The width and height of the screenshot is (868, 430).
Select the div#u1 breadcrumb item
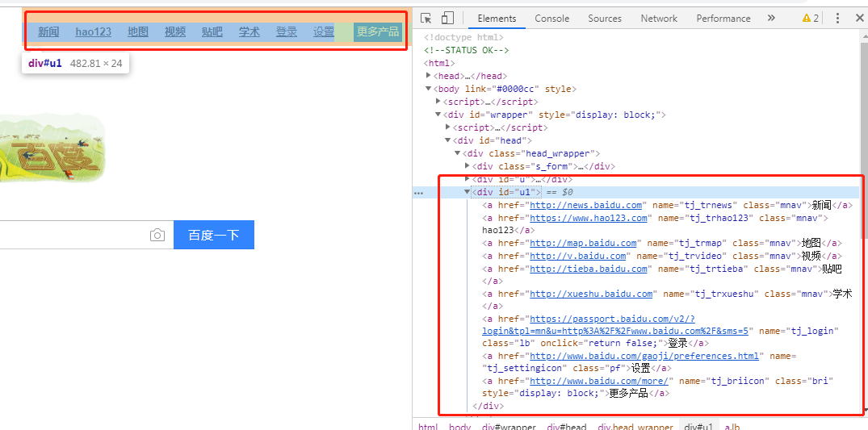[698, 427]
